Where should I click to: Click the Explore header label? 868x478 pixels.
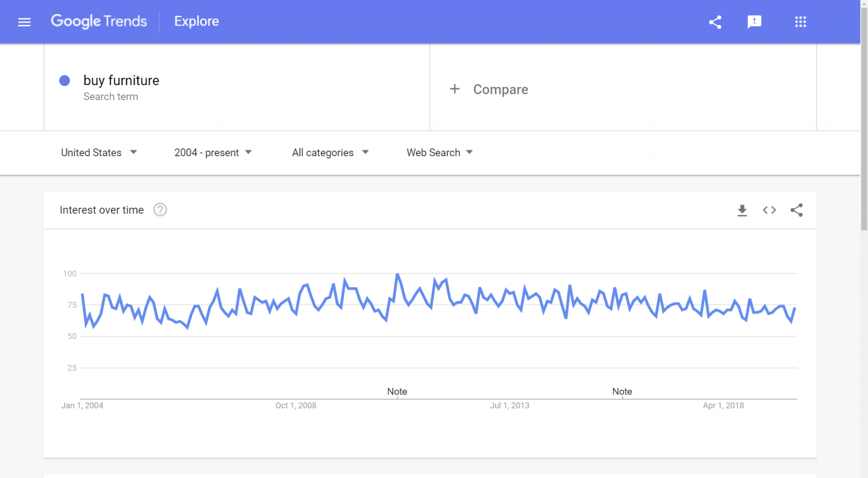[196, 21]
